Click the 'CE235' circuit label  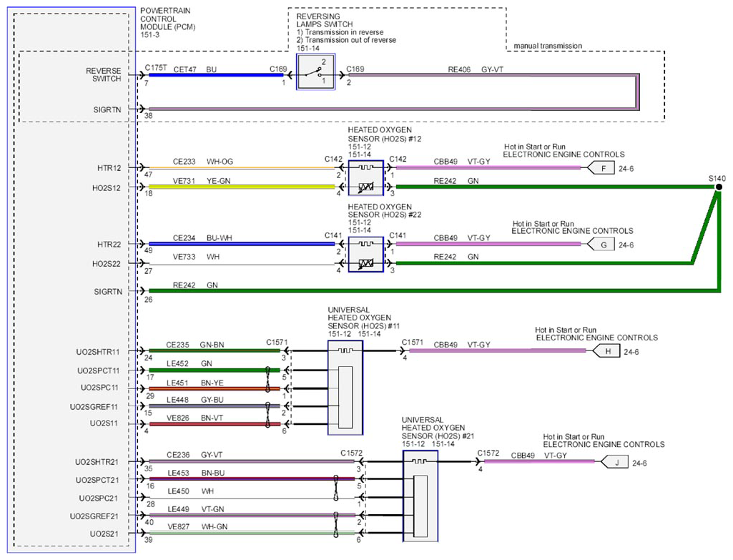[177, 345]
